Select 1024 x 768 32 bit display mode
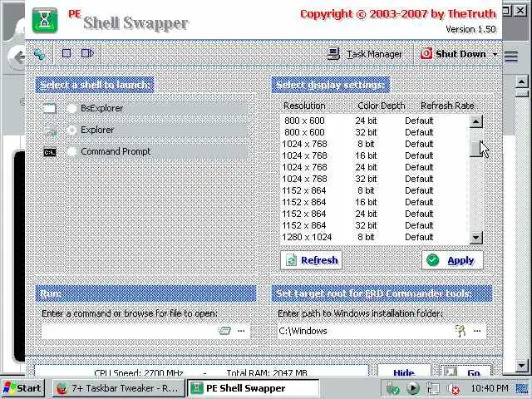 pyautogui.click(x=375, y=179)
